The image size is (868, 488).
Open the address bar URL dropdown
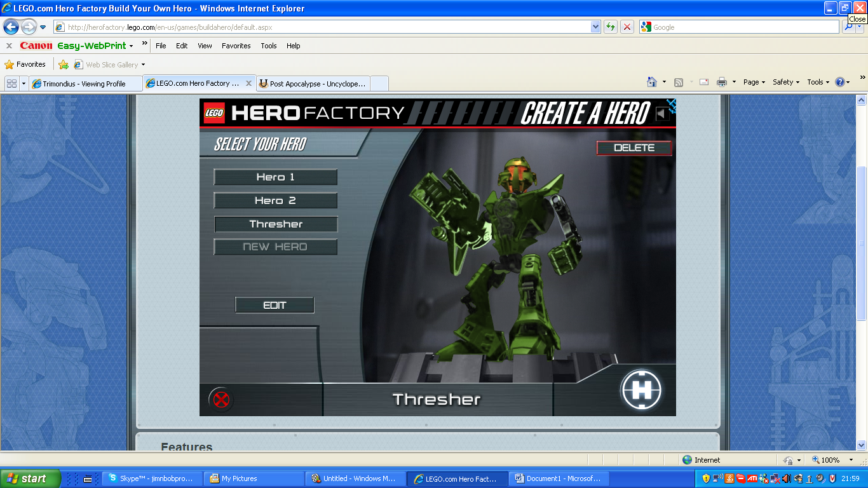595,27
